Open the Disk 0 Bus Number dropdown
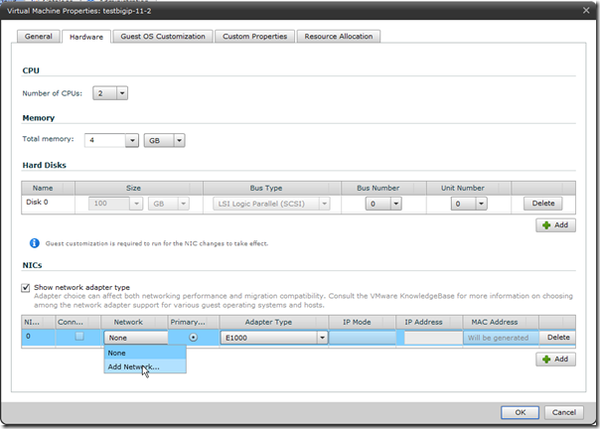This screenshot has width=600, height=429. (x=396, y=204)
